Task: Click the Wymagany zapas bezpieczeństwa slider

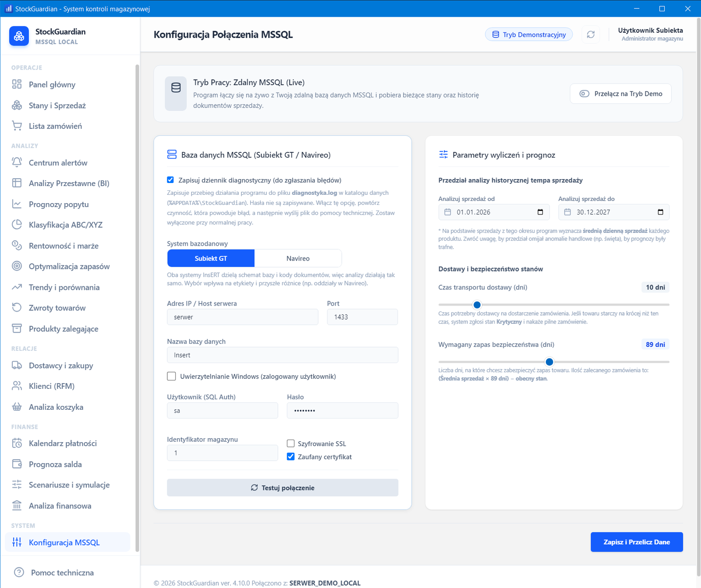Action: (x=554, y=362)
